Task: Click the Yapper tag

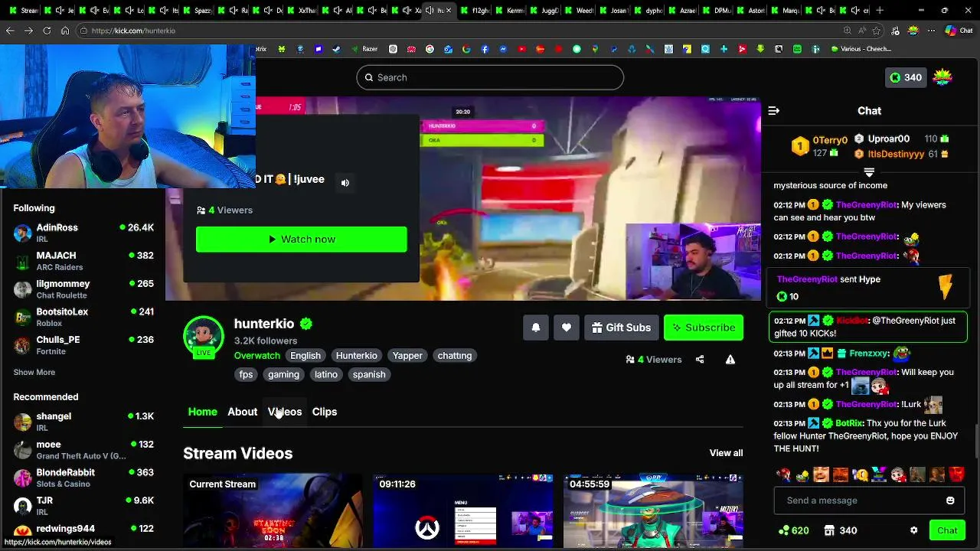Action: [407, 356]
